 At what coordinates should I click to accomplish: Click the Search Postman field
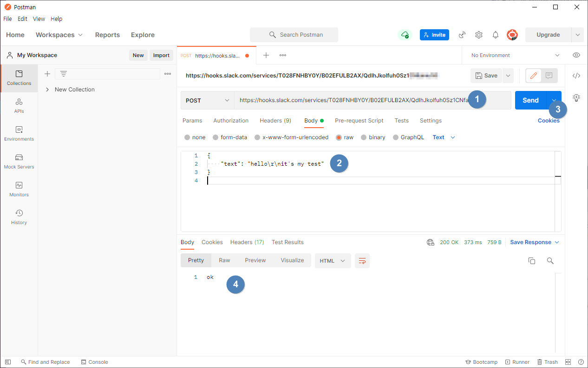(x=294, y=35)
